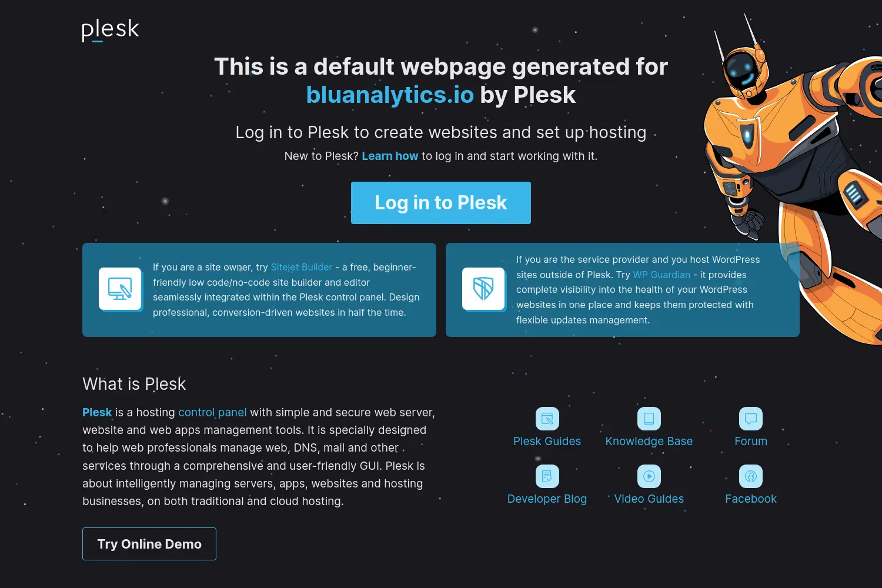Click the Developer Blog text label
Image resolution: width=882 pixels, height=588 pixels.
tap(547, 499)
